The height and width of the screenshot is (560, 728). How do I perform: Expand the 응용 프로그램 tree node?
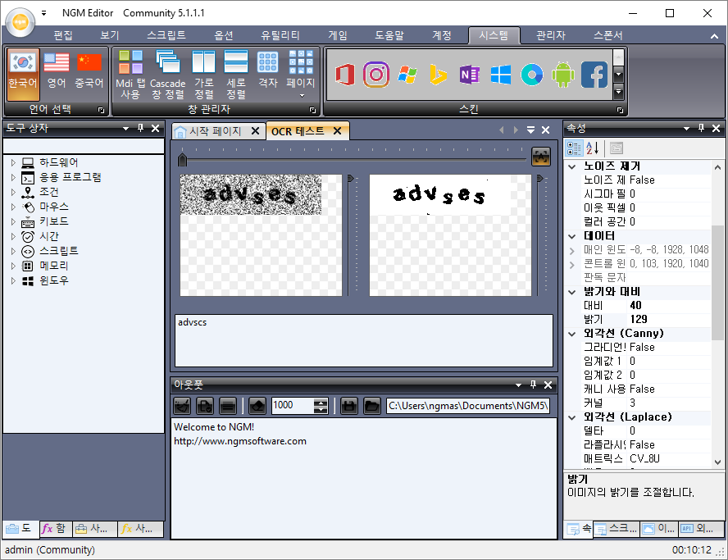click(x=13, y=177)
